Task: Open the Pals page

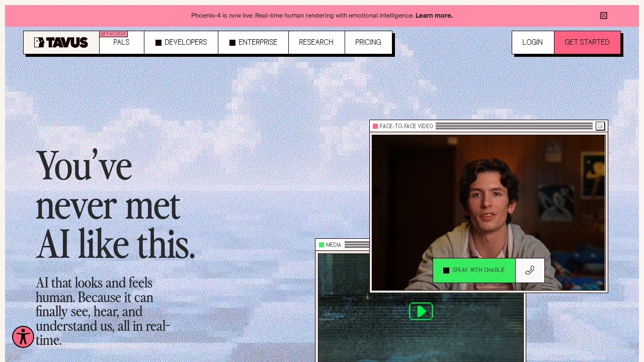Action: coord(121,42)
